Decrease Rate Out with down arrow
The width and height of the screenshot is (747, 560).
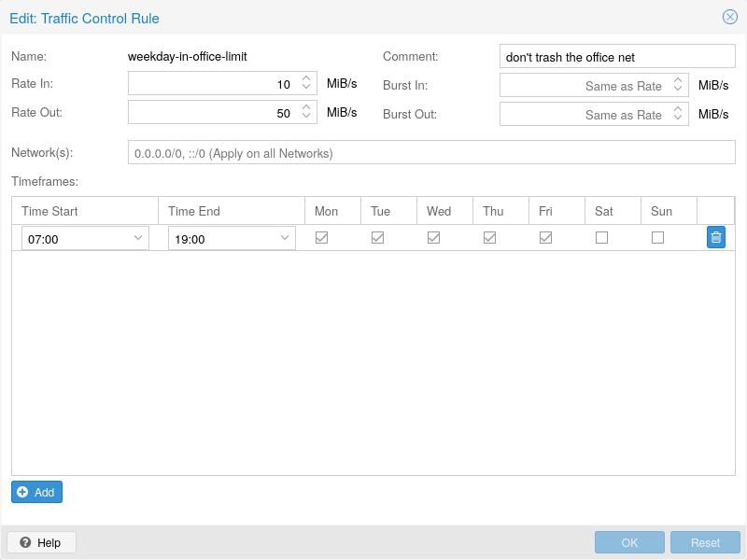[306, 118]
